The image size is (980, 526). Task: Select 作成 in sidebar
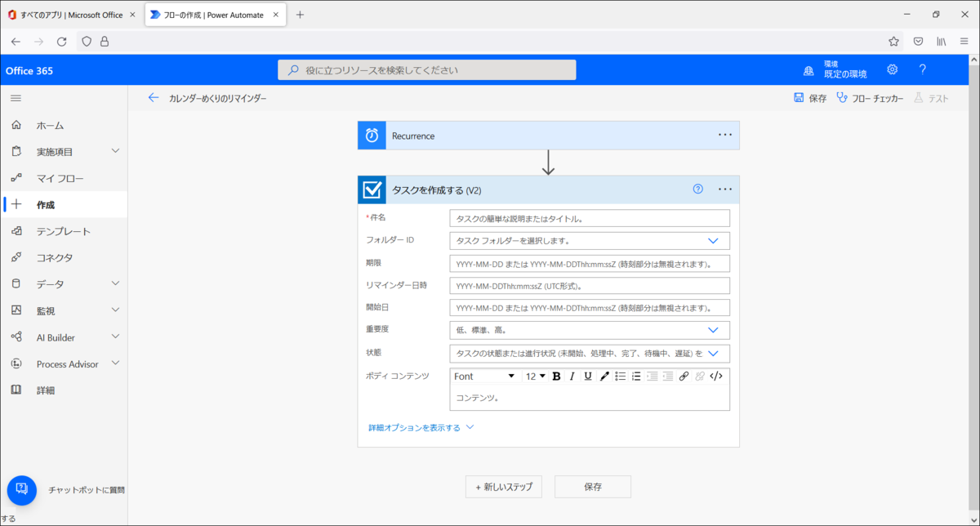[x=64, y=205]
